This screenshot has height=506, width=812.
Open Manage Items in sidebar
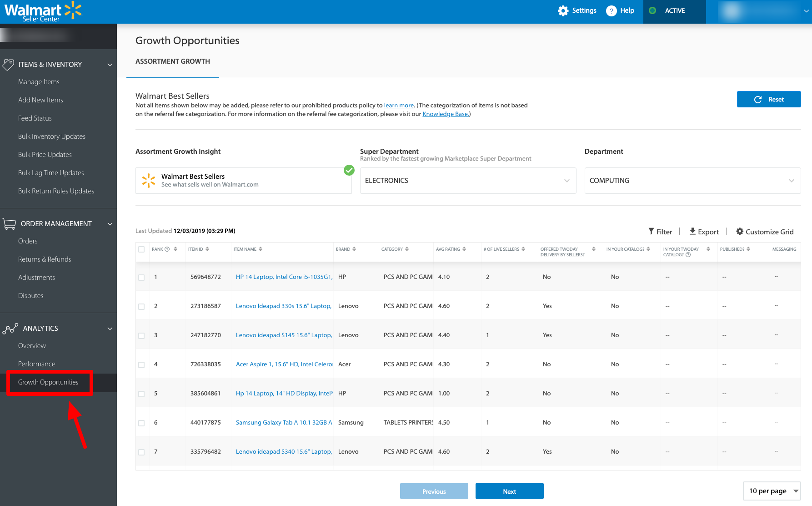click(x=39, y=82)
